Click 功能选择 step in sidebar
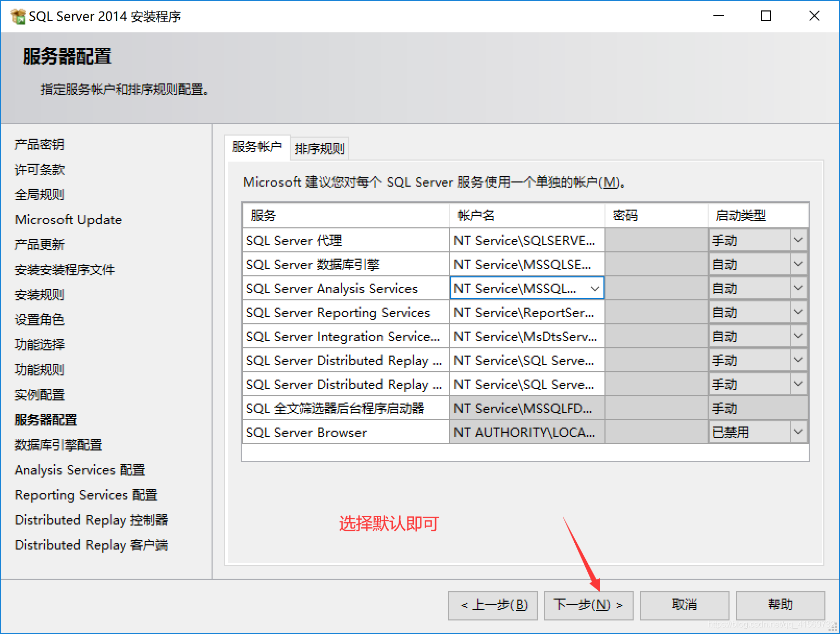Viewport: 840px width, 634px height. (40, 345)
